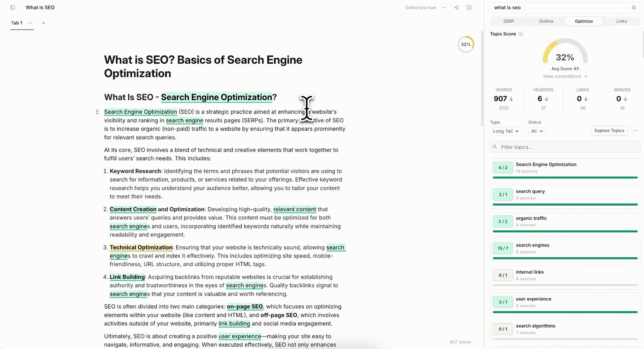Click the highlighted 'relevant content' term

[294, 209]
